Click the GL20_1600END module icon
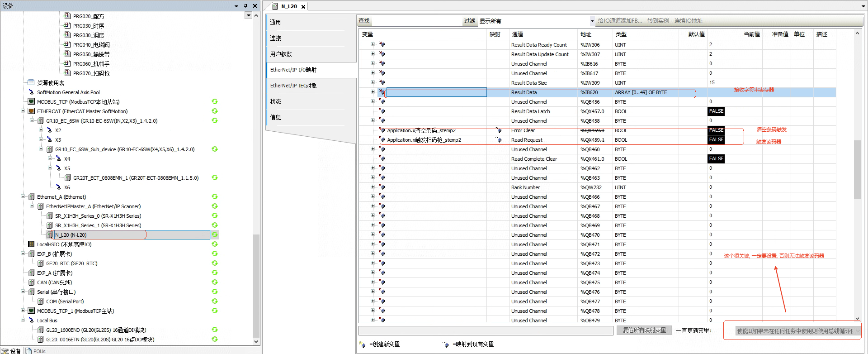 point(40,330)
